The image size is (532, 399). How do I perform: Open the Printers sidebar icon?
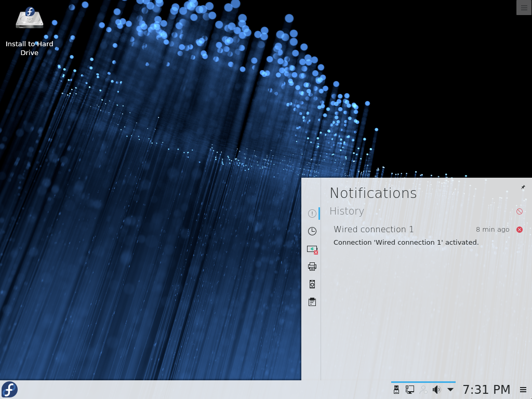tap(312, 267)
